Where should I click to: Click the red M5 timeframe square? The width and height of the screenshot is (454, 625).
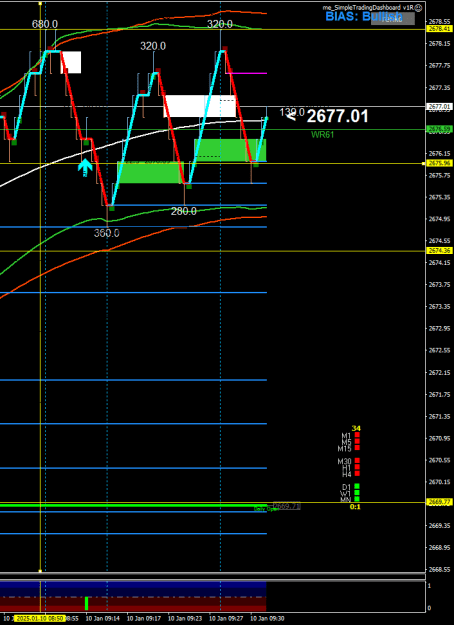(357, 441)
